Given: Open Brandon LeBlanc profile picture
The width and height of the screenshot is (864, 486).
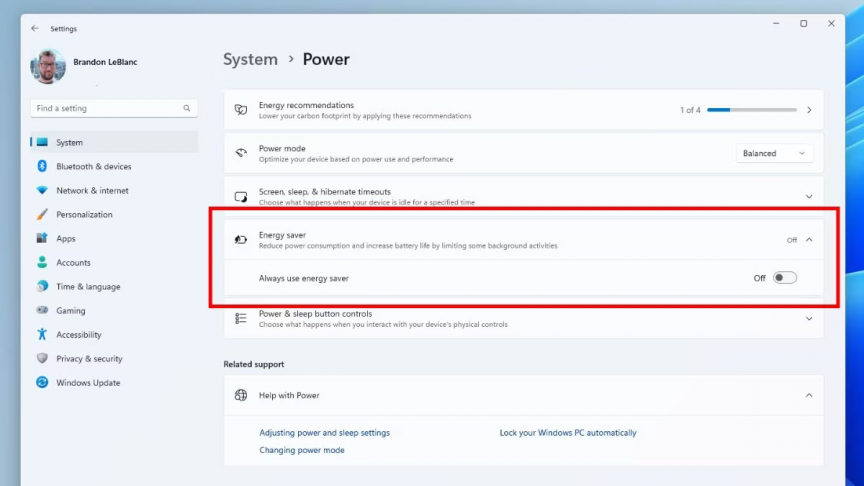Looking at the screenshot, I should point(48,66).
